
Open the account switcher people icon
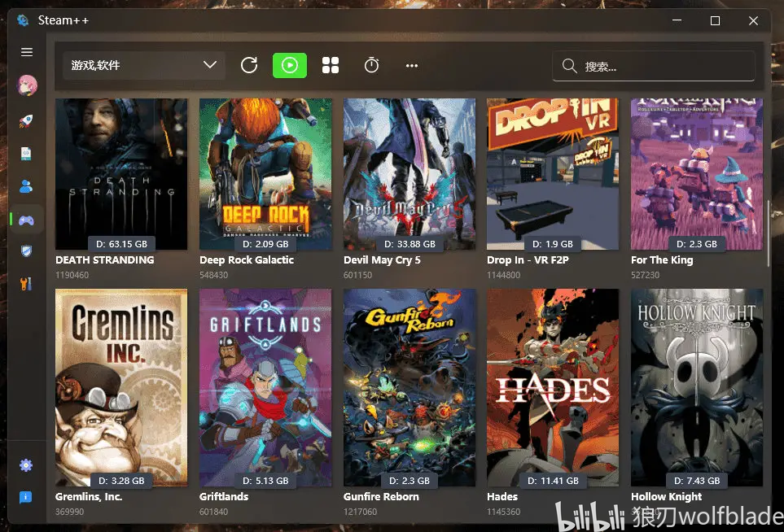coord(26,186)
